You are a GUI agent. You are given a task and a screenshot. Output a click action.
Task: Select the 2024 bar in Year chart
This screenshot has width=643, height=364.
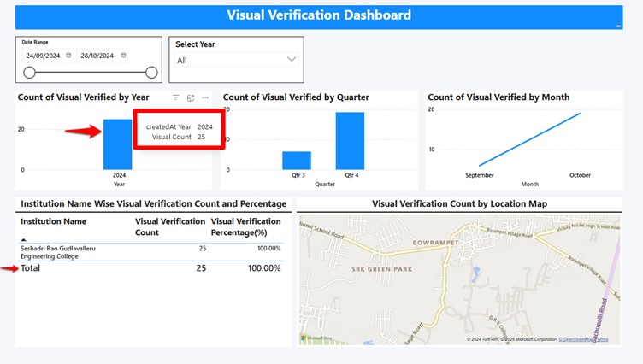point(117,145)
